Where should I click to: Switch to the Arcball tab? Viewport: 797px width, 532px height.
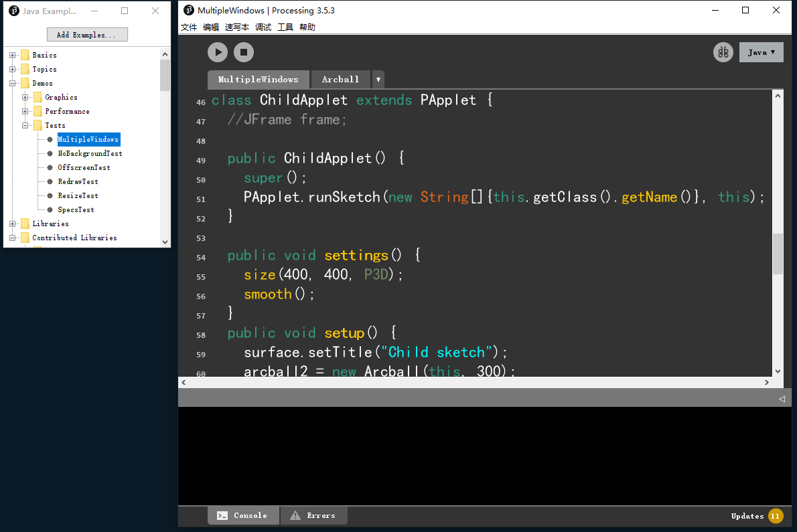coord(340,79)
